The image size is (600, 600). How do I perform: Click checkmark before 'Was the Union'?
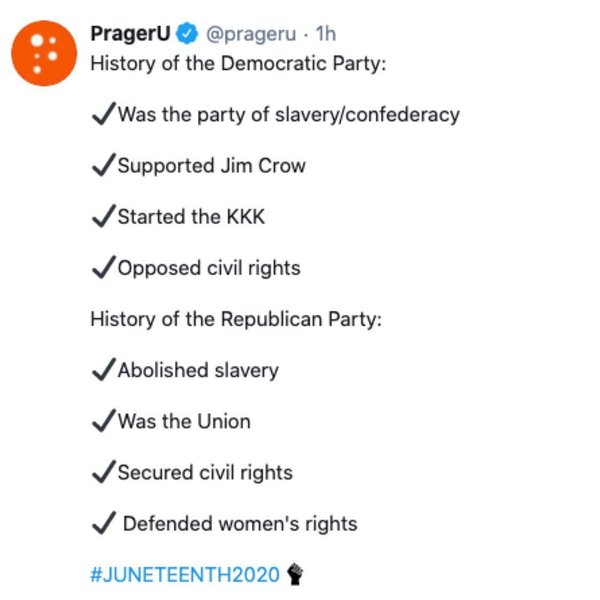102,421
